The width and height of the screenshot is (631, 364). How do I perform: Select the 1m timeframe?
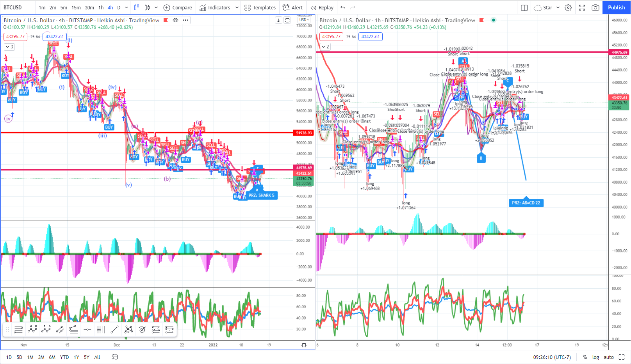click(x=42, y=7)
